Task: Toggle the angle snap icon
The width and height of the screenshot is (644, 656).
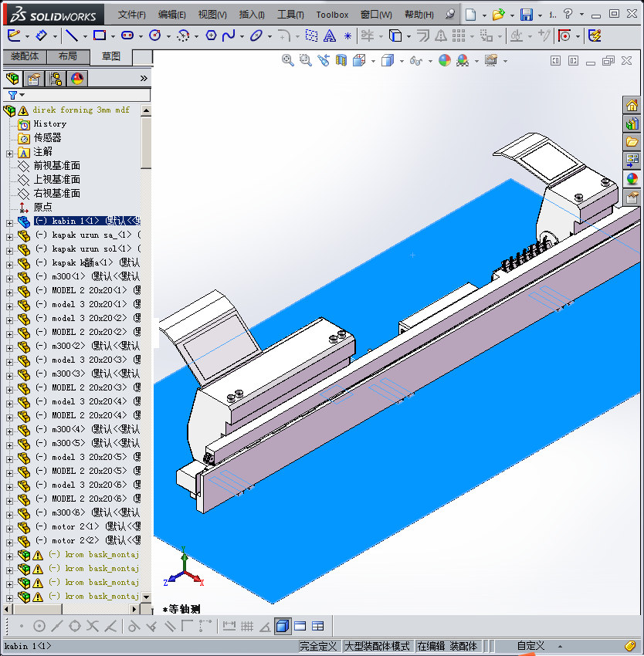Action: point(265,627)
